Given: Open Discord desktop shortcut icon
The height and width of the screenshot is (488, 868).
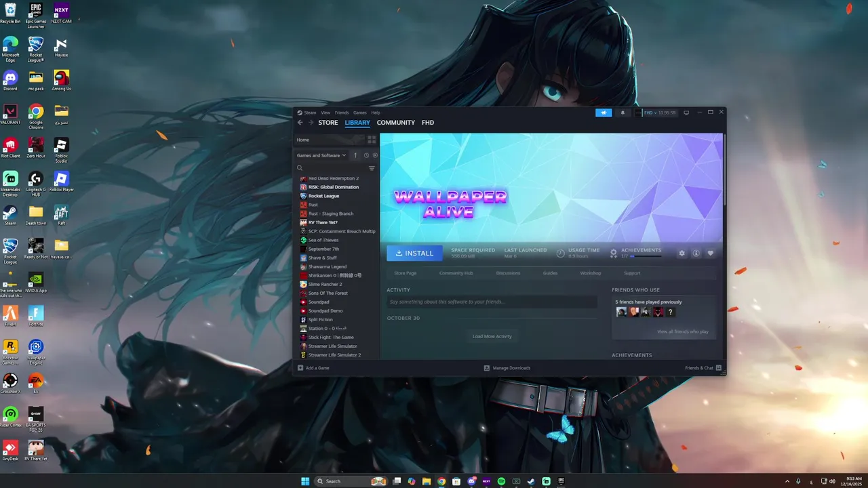Looking at the screenshot, I should [x=10, y=81].
